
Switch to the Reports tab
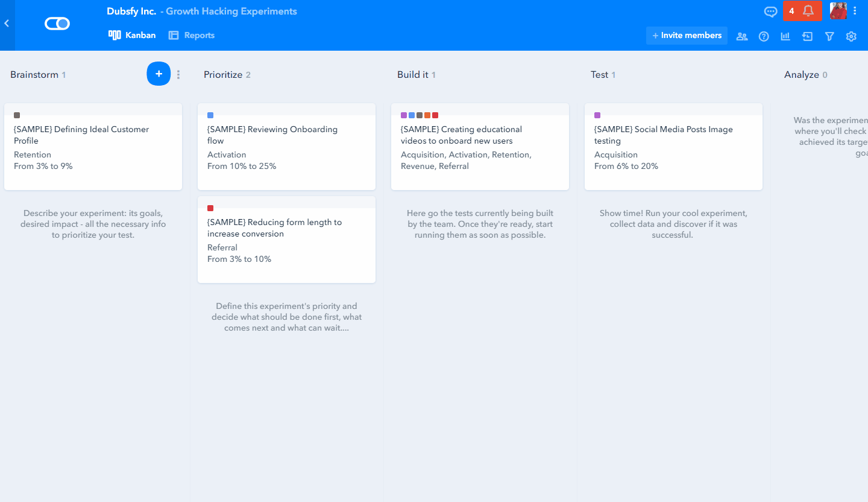192,35
